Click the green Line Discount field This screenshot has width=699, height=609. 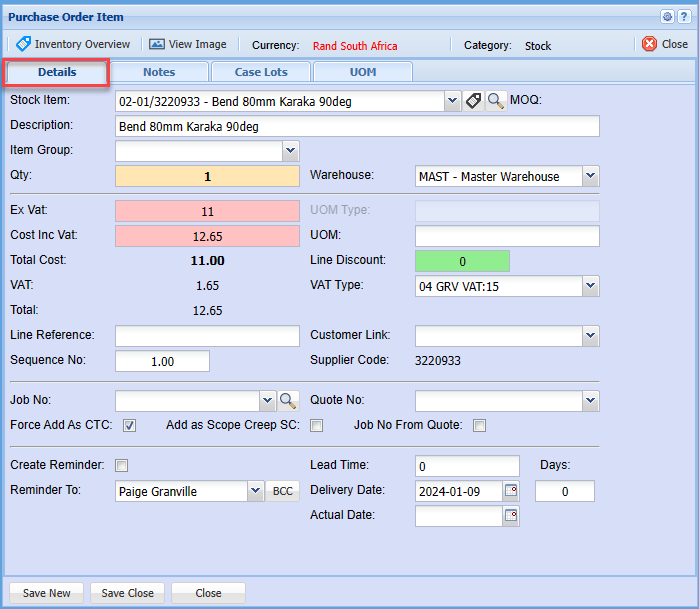(462, 261)
